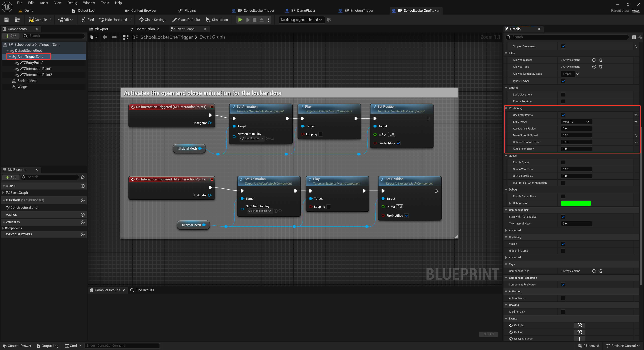644x350 pixels.
Task: Open the Asset menu
Action: pos(44,3)
